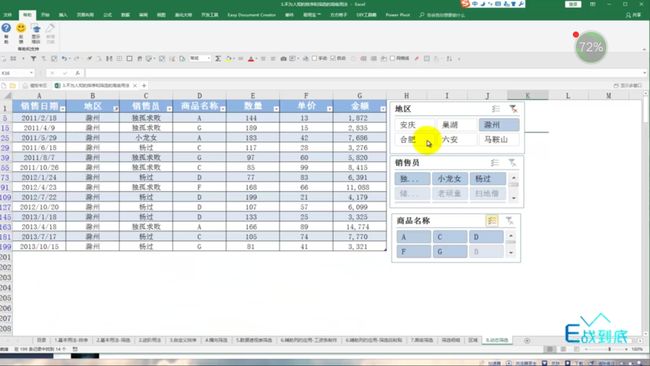Screen dimensions: 650x366
Task: Open the number format combo box
Action: [x=200, y=58]
